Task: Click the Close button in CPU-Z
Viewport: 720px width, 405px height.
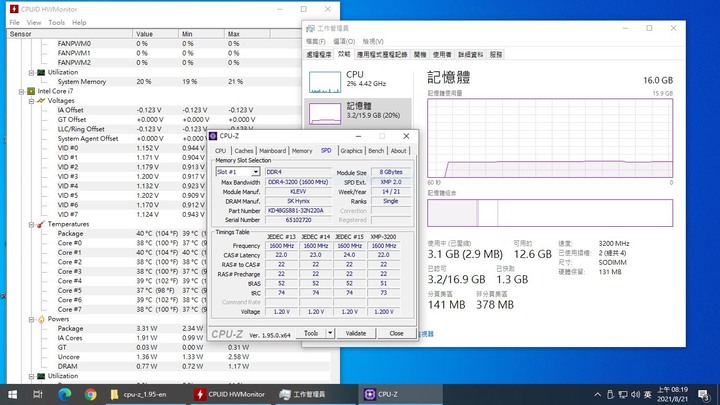Action: (396, 333)
